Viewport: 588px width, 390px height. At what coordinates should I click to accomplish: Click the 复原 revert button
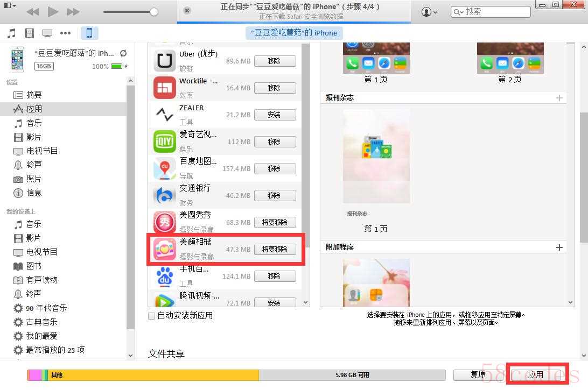pyautogui.click(x=478, y=375)
